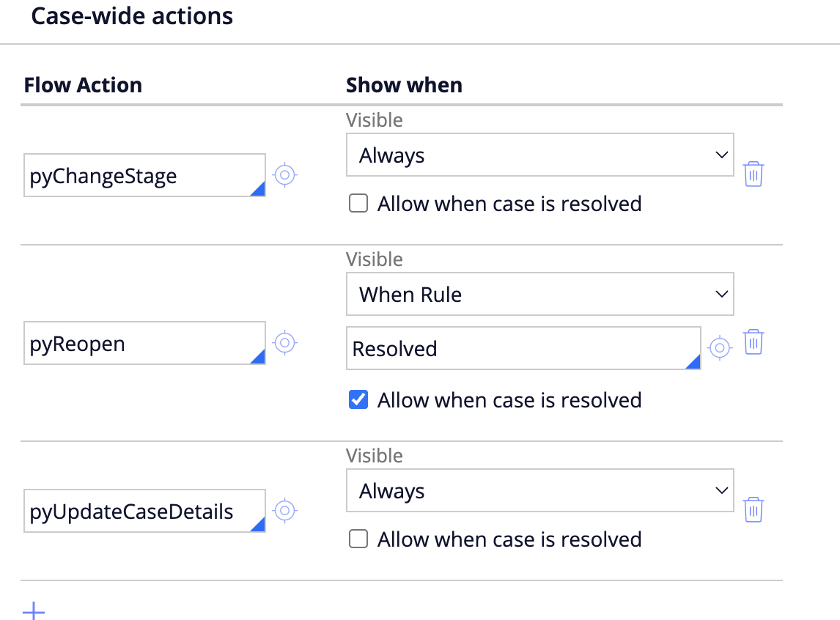Open Visible dropdown for pyChangeStage

(x=539, y=155)
